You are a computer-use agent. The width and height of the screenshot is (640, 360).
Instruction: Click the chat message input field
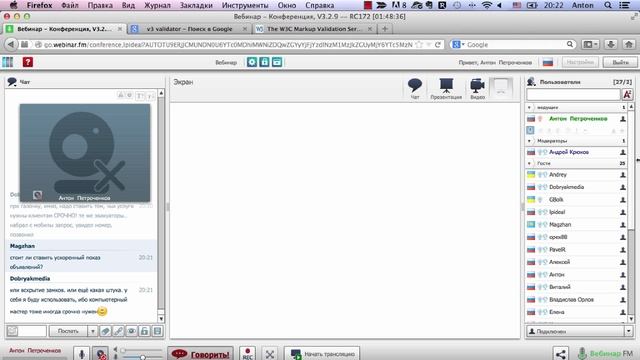pos(32,331)
